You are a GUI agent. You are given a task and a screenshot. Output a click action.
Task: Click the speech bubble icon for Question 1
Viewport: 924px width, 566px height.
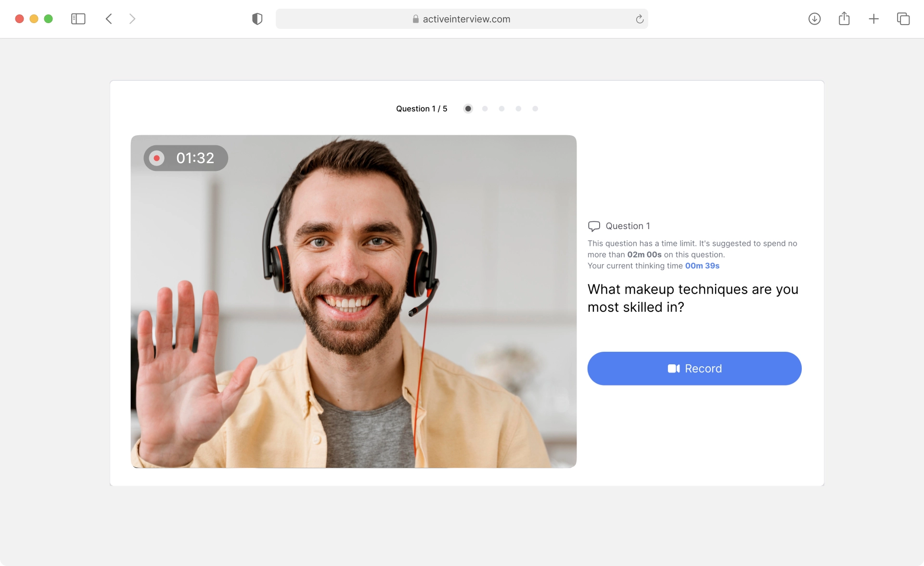click(x=593, y=226)
